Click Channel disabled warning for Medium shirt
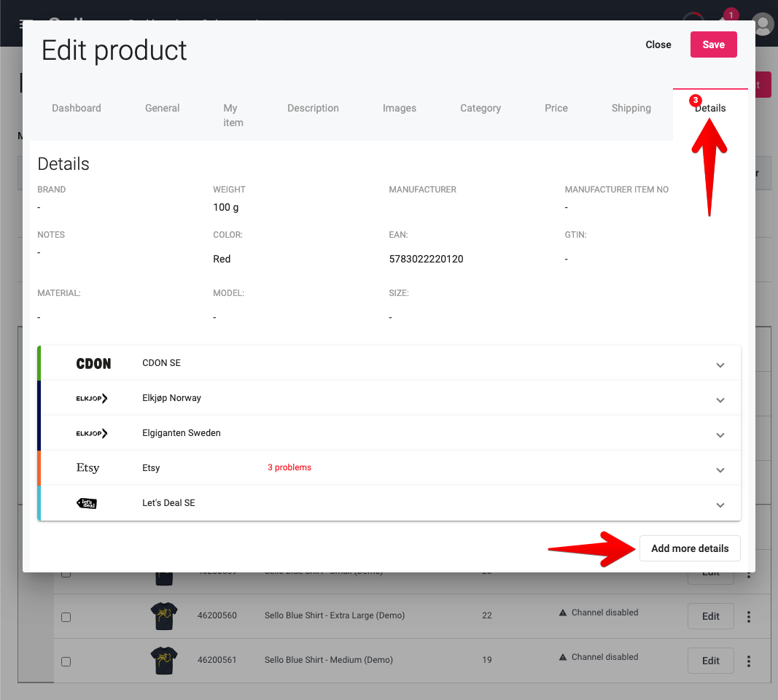This screenshot has height=700, width=778. coord(599,657)
